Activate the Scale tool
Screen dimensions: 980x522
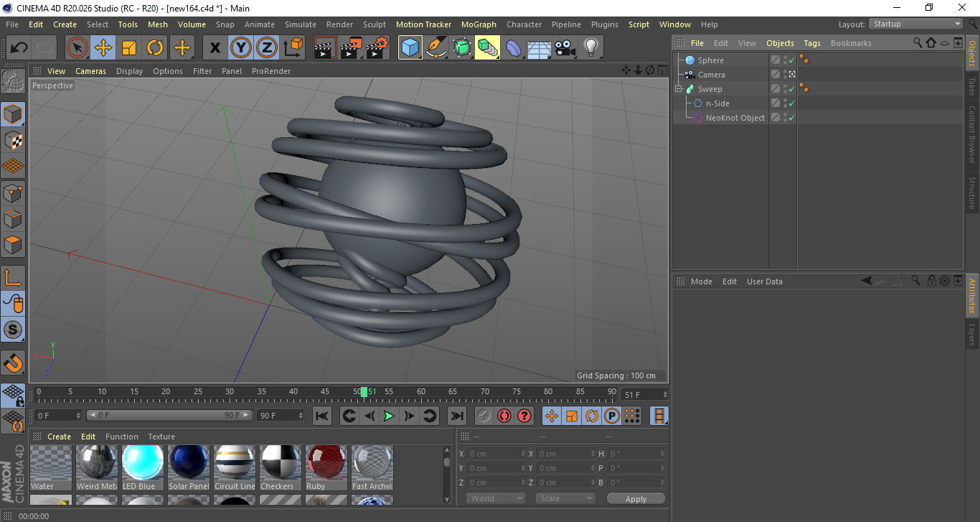point(129,48)
